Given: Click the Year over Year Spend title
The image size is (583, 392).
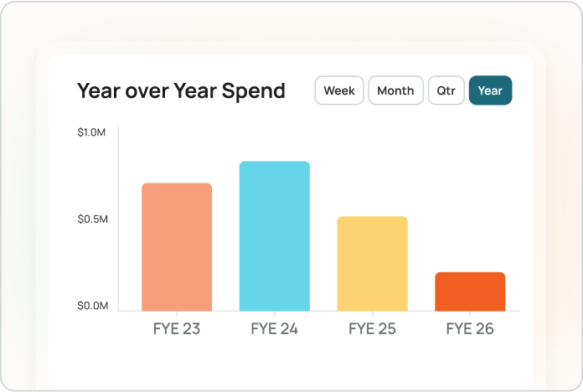Looking at the screenshot, I should (x=181, y=90).
